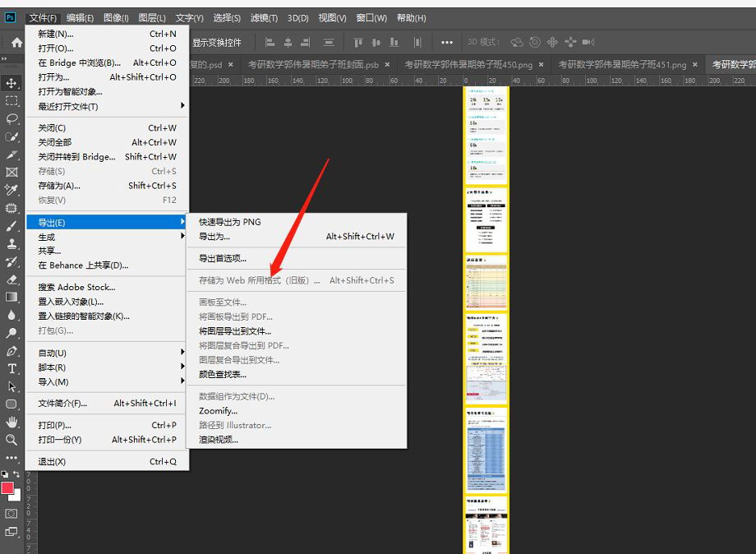Select the Hand tool
This screenshot has height=554, width=756.
coord(12,422)
